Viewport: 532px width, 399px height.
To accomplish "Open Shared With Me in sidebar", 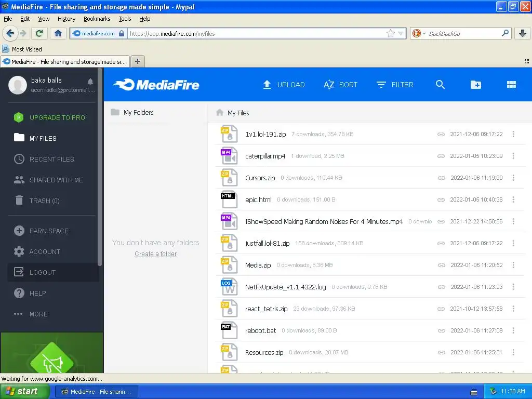I will pos(48,180).
